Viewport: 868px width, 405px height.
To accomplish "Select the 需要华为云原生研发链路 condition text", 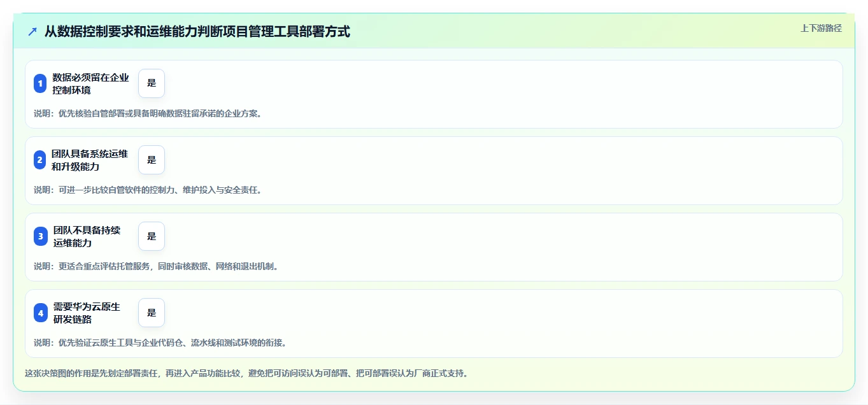I will [x=87, y=313].
